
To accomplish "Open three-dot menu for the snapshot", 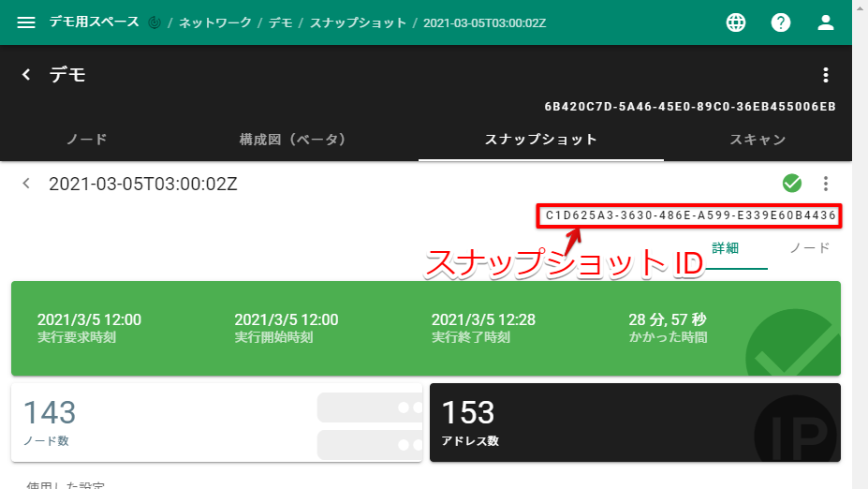I will click(x=825, y=183).
